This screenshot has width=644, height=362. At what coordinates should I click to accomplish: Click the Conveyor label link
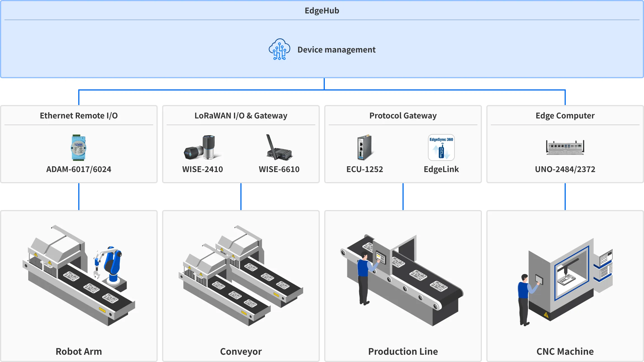[x=241, y=351]
